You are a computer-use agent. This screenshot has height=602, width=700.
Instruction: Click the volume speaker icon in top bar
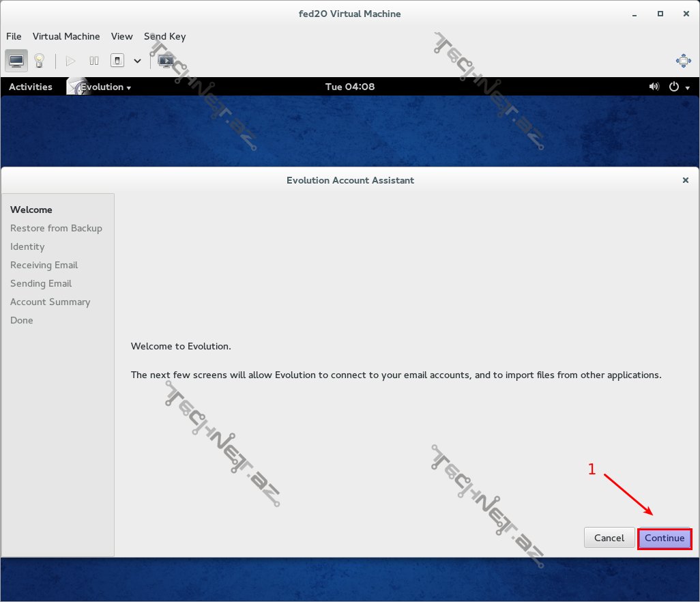pos(654,87)
